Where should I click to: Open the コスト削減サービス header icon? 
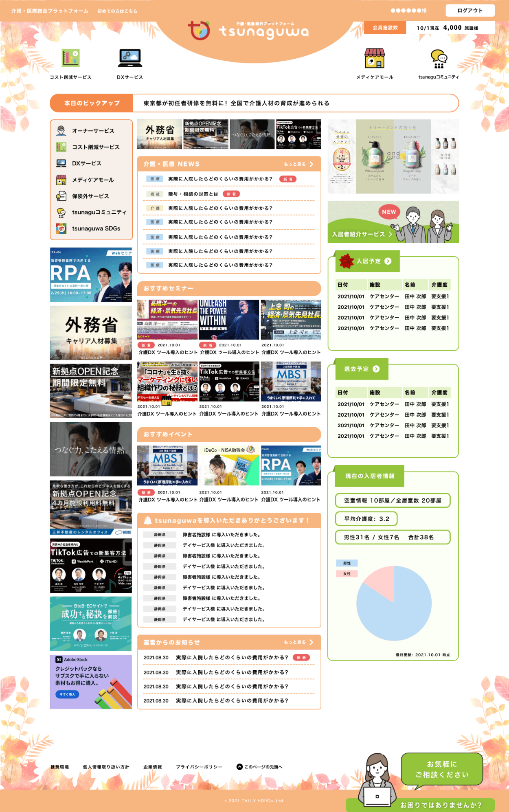coord(70,58)
